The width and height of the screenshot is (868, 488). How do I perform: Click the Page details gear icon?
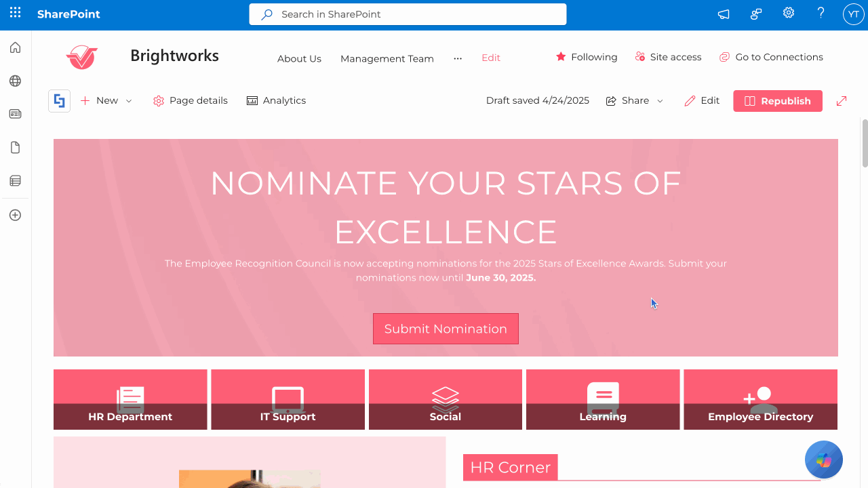tap(159, 101)
